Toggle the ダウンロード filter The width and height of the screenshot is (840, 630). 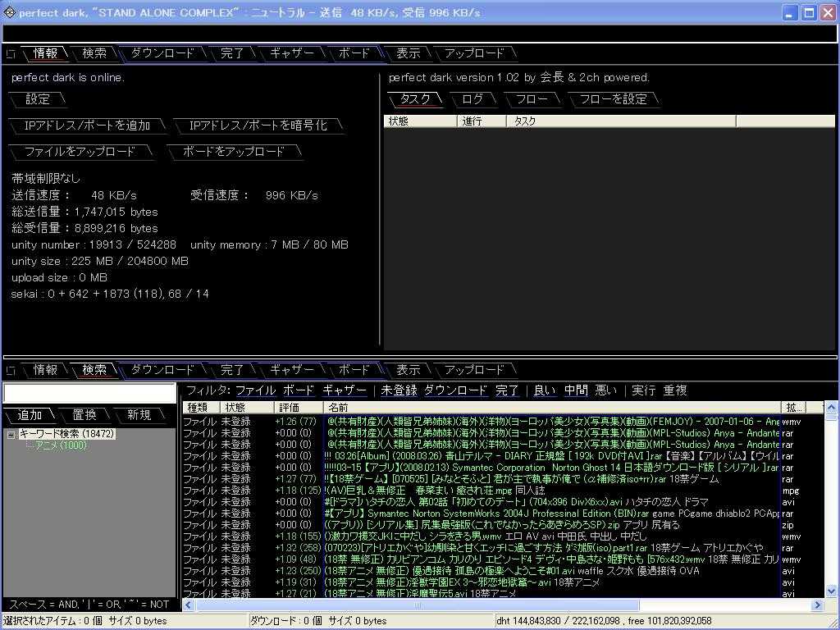point(456,390)
